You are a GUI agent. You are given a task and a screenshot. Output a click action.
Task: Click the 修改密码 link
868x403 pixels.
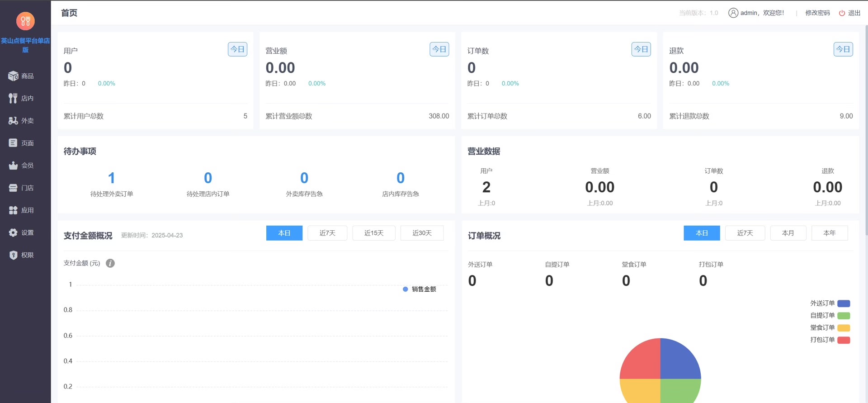pyautogui.click(x=817, y=13)
